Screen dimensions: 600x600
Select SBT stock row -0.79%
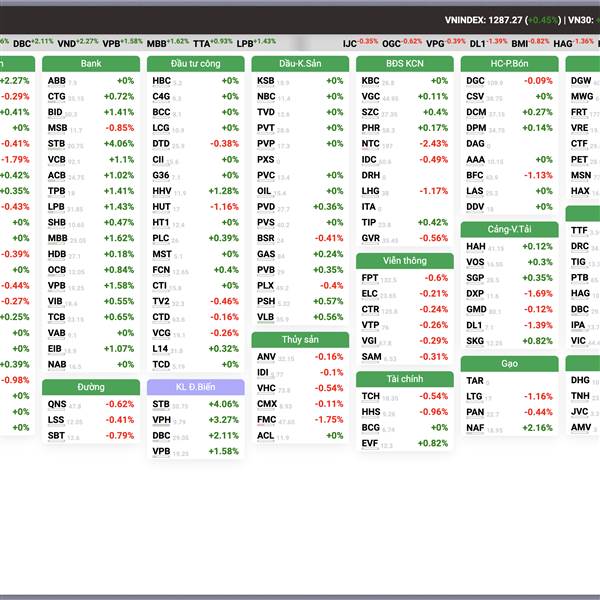coord(91,435)
